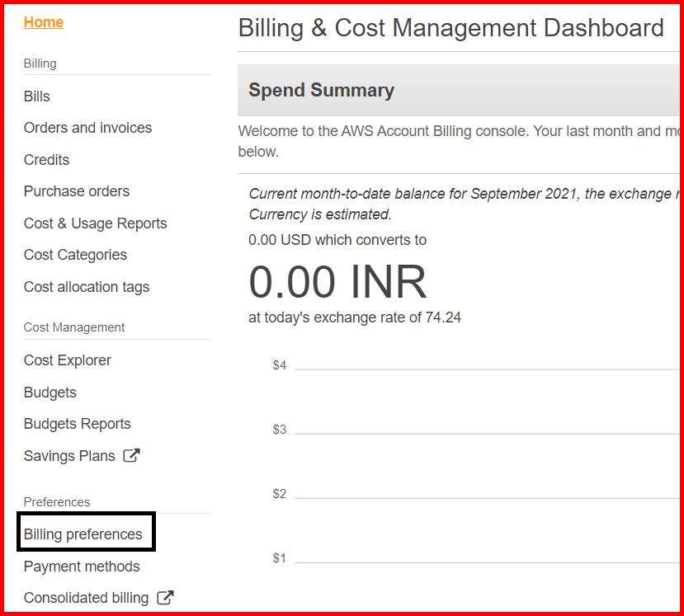This screenshot has width=684, height=616.
Task: Go to Consolidated billing
Action: (87, 598)
